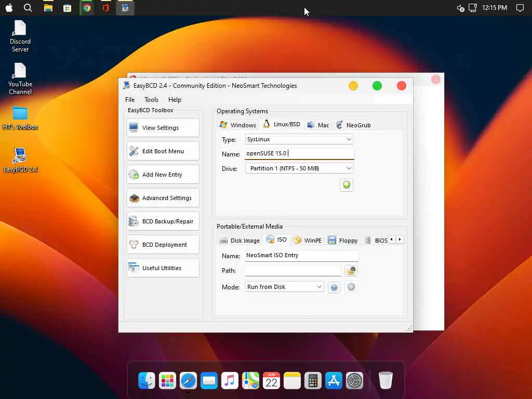
Task: Open Edit Boot Menu section
Action: [x=163, y=151]
